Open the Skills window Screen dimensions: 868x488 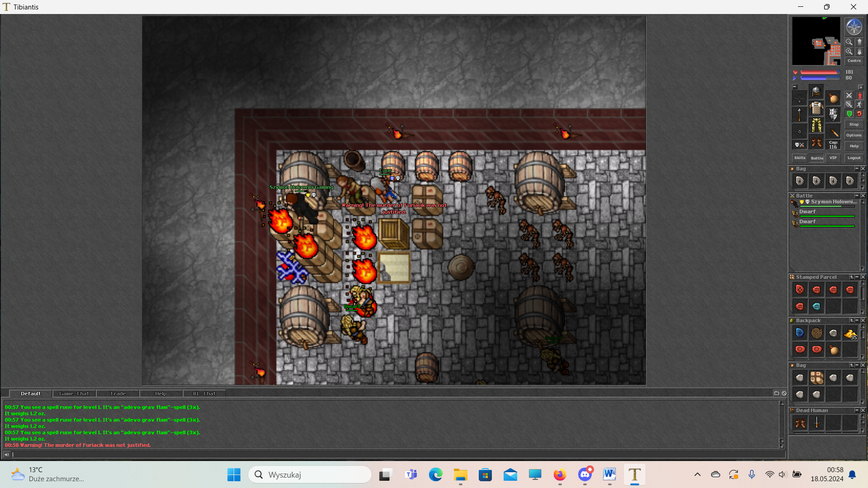tap(799, 158)
